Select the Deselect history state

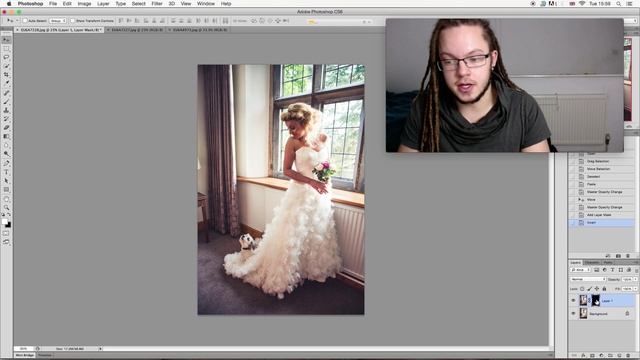(602, 176)
